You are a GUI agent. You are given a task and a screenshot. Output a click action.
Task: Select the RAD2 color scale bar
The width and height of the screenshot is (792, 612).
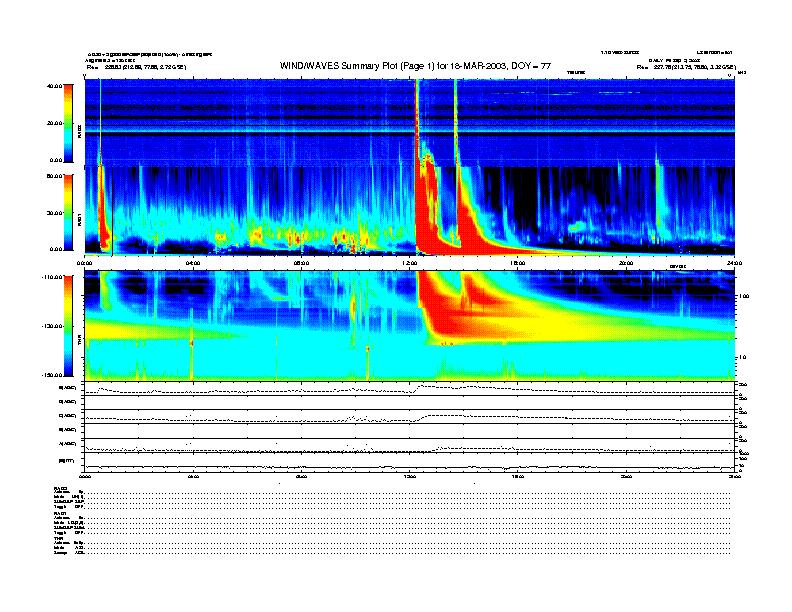tap(68, 123)
